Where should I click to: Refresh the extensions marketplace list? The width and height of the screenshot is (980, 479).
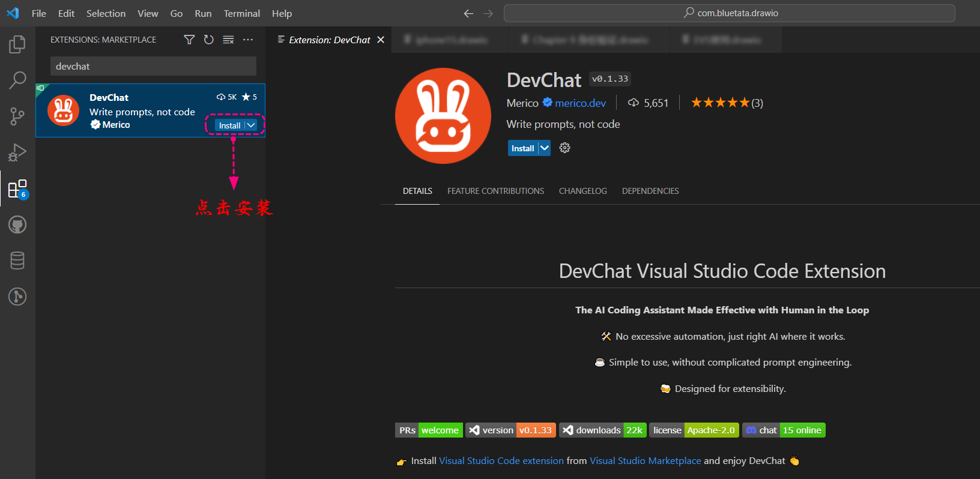click(208, 40)
